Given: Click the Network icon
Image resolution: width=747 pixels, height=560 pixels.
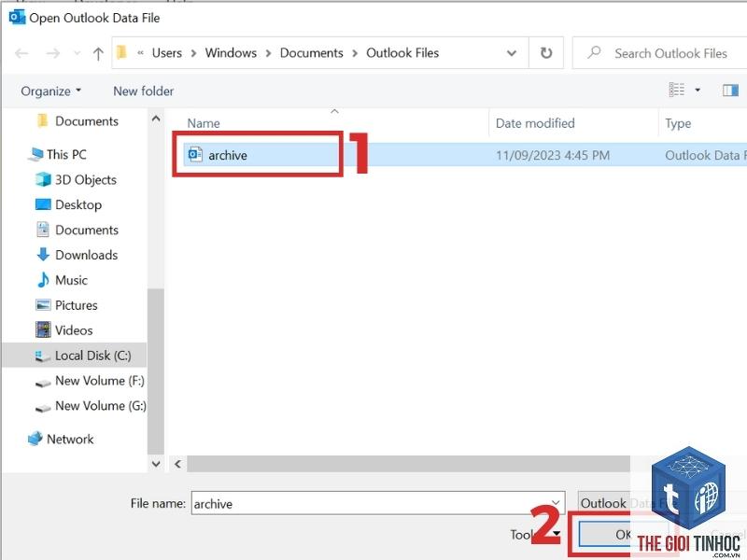Looking at the screenshot, I should (35, 439).
